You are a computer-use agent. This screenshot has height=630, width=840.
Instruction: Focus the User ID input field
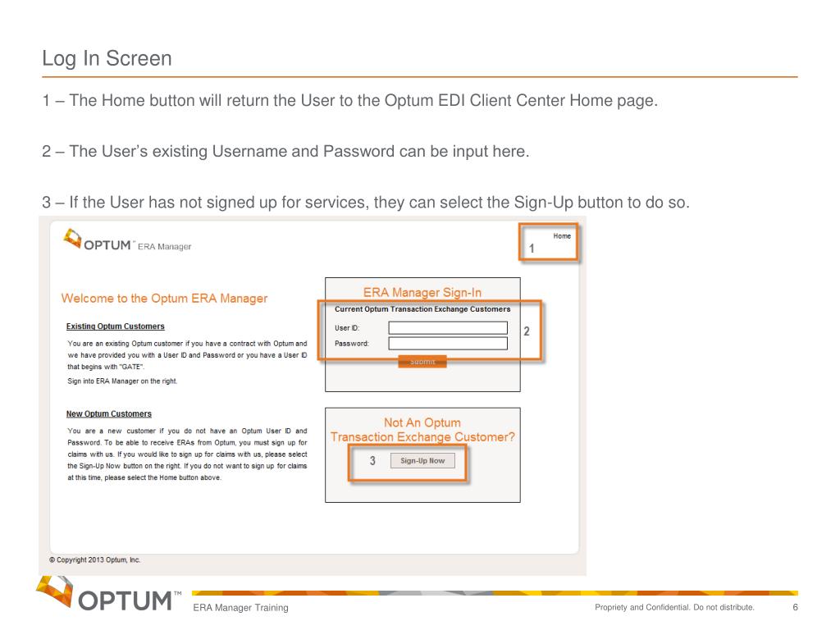coord(448,328)
